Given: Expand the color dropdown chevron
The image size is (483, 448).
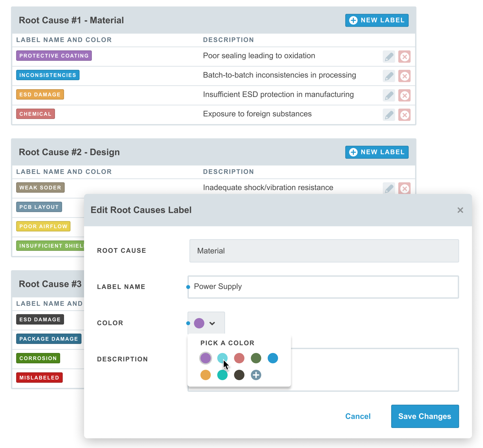Looking at the screenshot, I should point(212,323).
